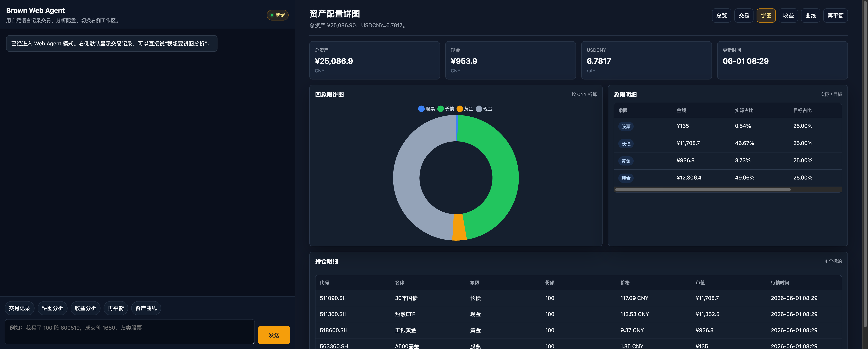Click the 饼图分析 quick action chip

53,308
